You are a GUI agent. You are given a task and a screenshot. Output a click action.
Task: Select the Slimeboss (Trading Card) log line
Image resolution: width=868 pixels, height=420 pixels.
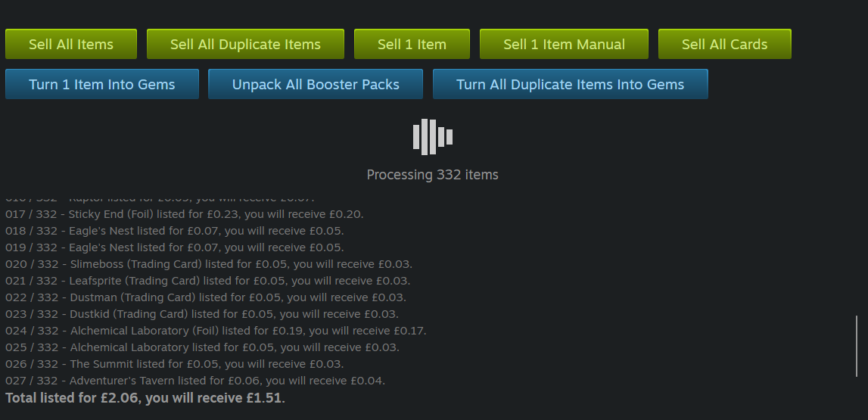(x=208, y=264)
